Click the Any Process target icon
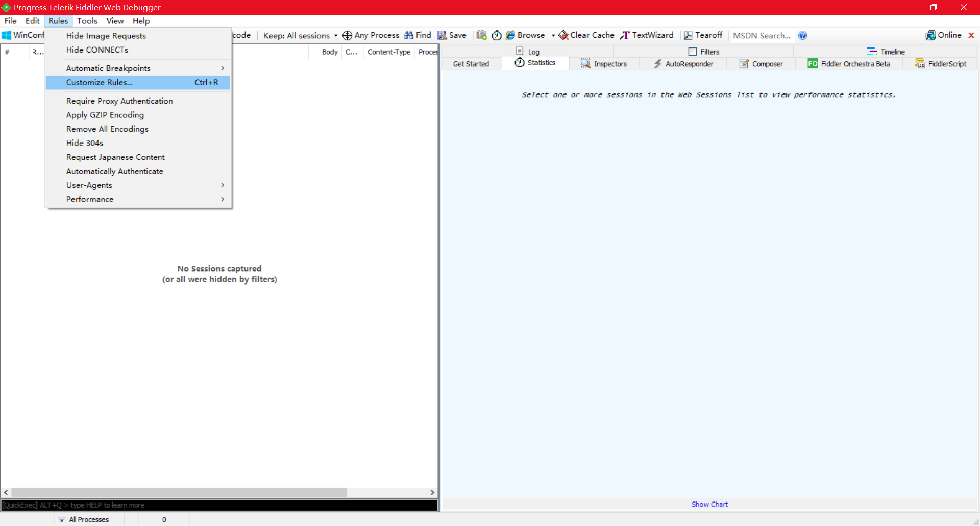Viewport: 980px width, 526px height. [x=347, y=35]
